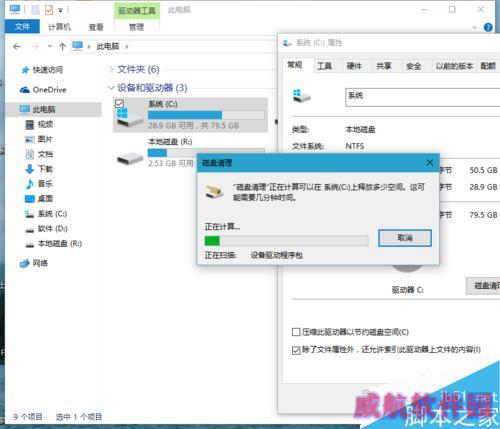Toggle the checkbox on 系统 (C:) drive tile
The image size is (500, 429).
click(x=119, y=104)
